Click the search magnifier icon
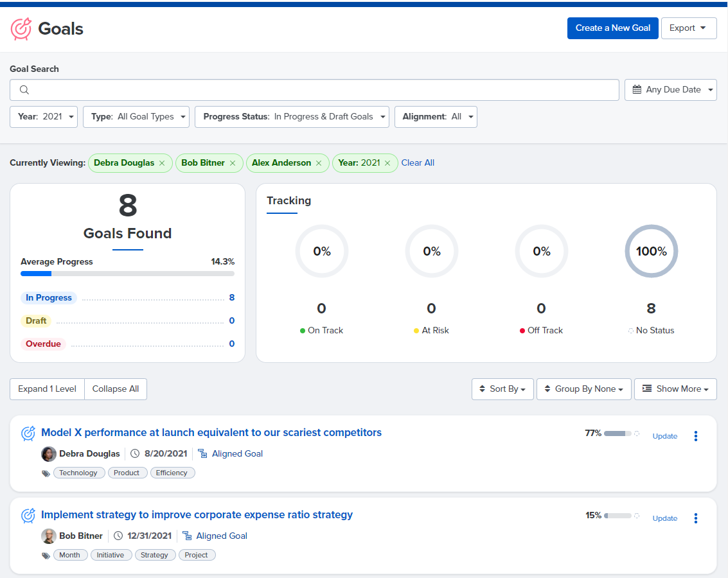This screenshot has height=578, width=728. [24, 90]
